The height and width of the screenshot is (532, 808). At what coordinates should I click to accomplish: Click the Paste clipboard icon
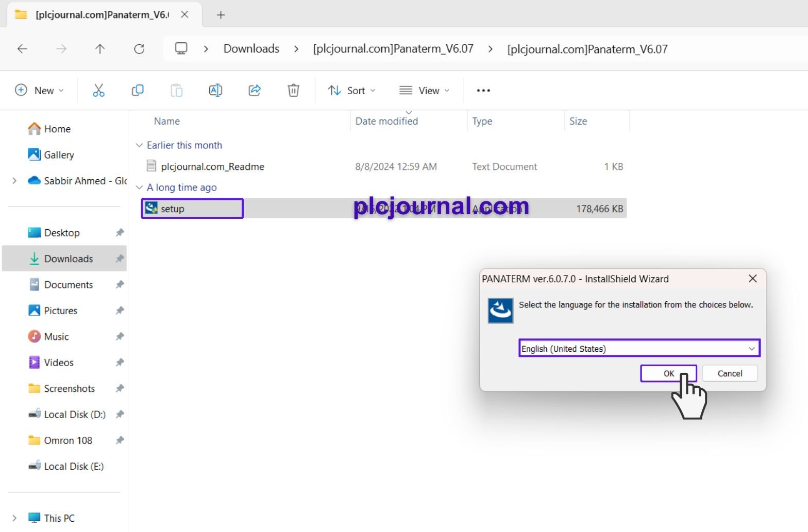pos(177,91)
